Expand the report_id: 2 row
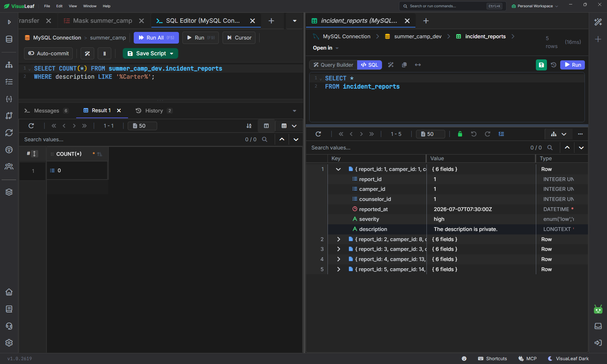 pos(338,239)
